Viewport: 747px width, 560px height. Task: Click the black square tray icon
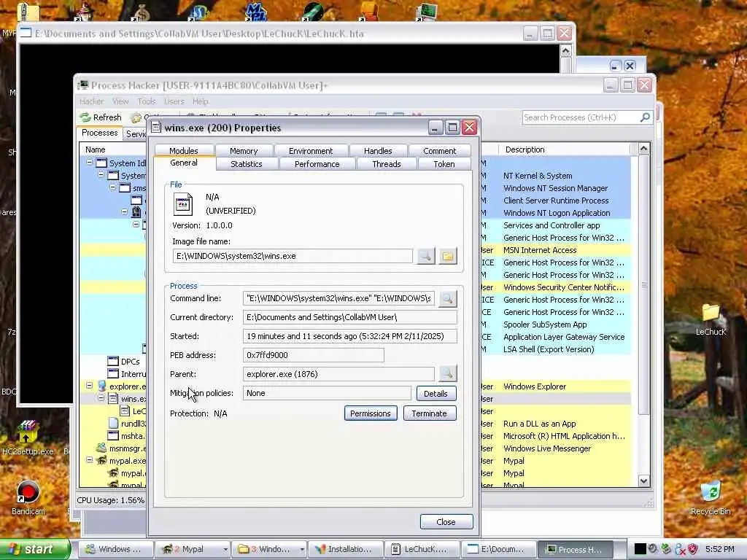coord(640,549)
